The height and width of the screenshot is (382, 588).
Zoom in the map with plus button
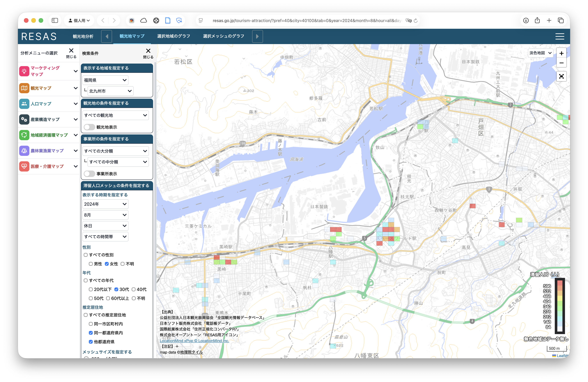coord(561,53)
